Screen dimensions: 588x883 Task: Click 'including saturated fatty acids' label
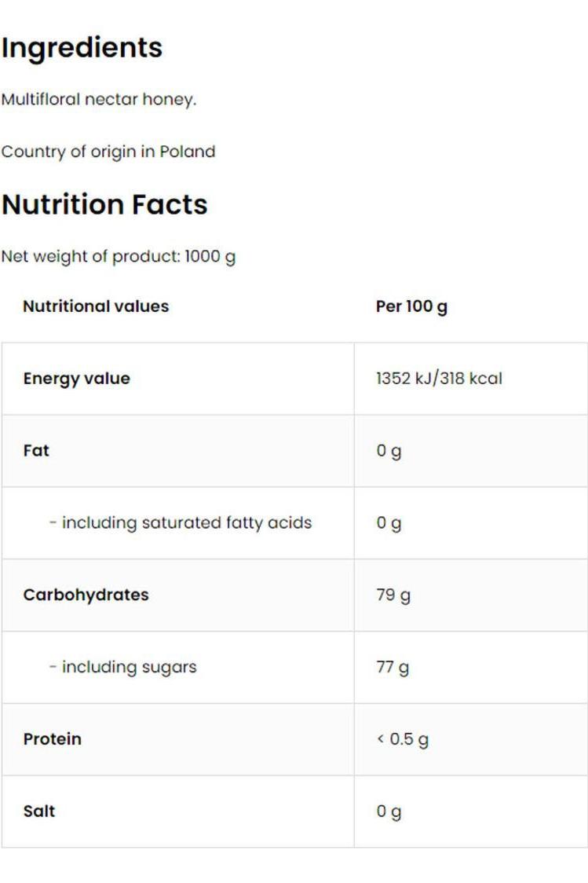pos(181,523)
